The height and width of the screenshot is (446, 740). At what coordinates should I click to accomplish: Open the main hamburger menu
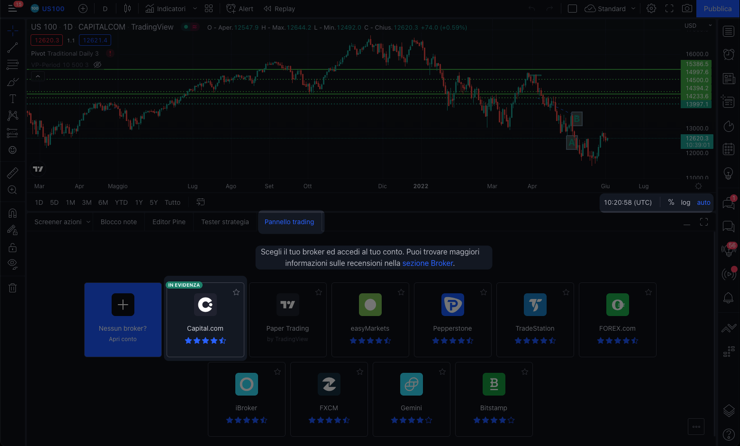coord(12,8)
